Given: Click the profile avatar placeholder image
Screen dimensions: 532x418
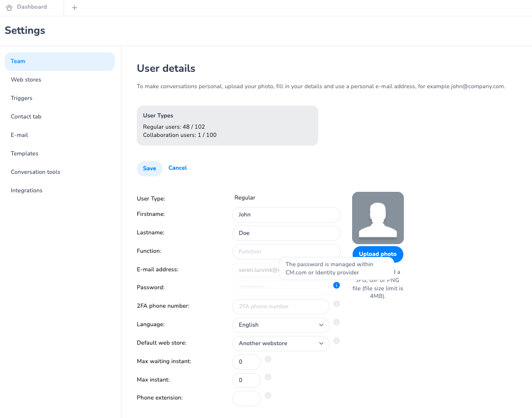Looking at the screenshot, I should [x=378, y=218].
